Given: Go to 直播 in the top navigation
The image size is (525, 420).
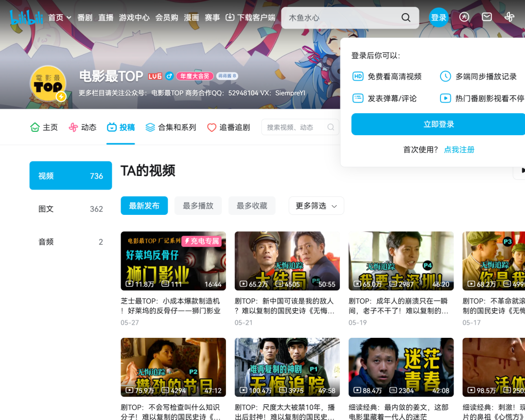Looking at the screenshot, I should 106,17.
